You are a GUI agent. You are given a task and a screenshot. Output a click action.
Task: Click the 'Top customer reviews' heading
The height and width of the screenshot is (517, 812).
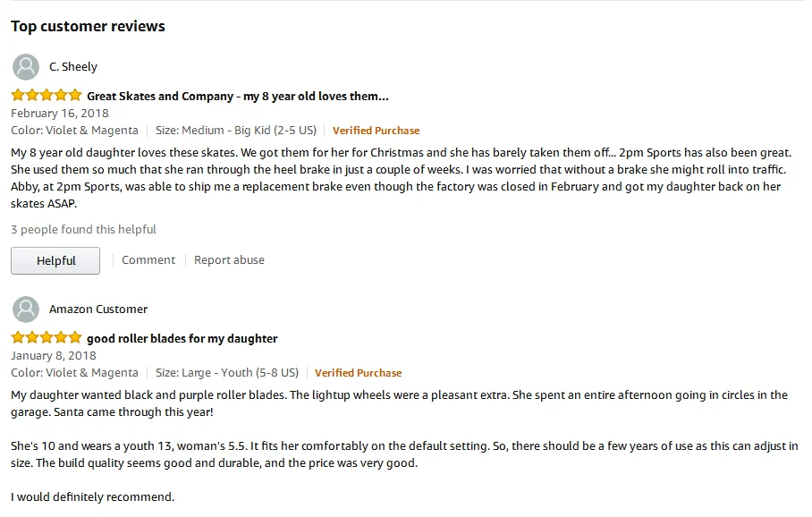coord(88,27)
